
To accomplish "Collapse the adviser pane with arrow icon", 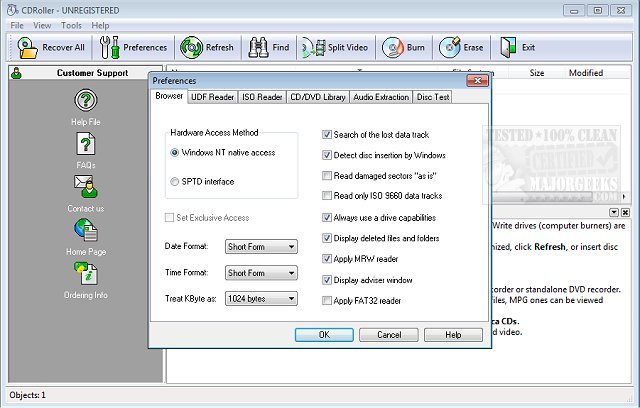I will pos(614,212).
